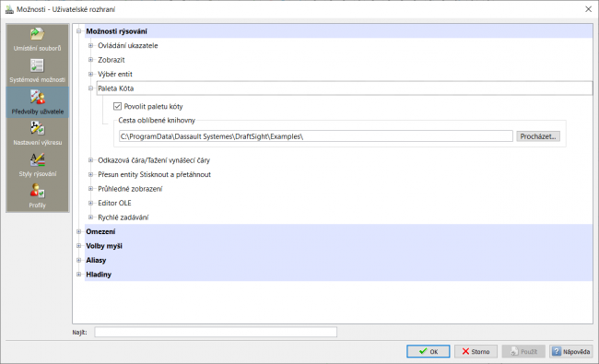Click the Najít search field
Viewport: 599px width, 364px height.
[216, 333]
